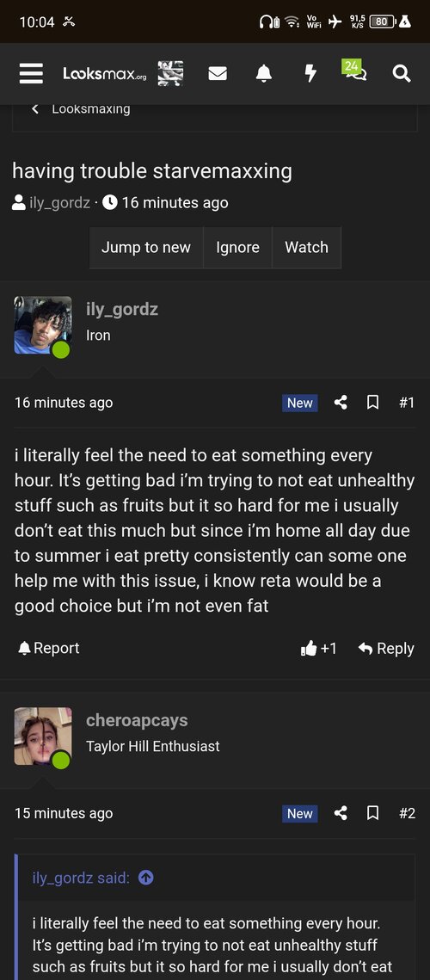Open the hamburger navigation menu

(x=31, y=74)
